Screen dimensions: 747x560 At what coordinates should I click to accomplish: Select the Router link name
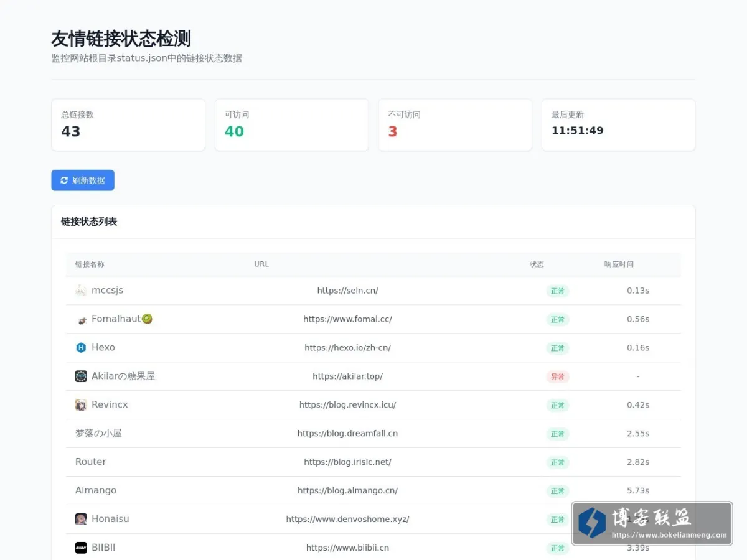point(91,462)
